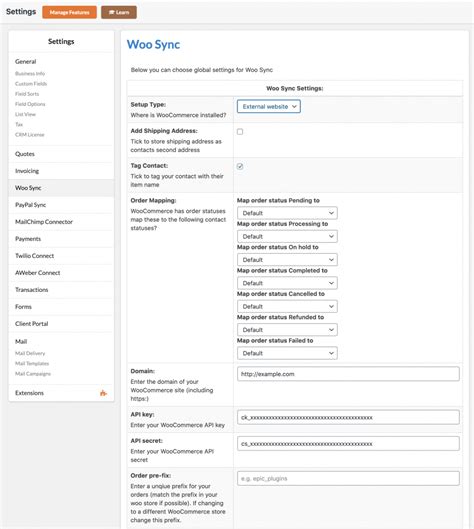This screenshot has height=529, width=474.
Task: Open Field Sorts settings
Action: (27, 94)
